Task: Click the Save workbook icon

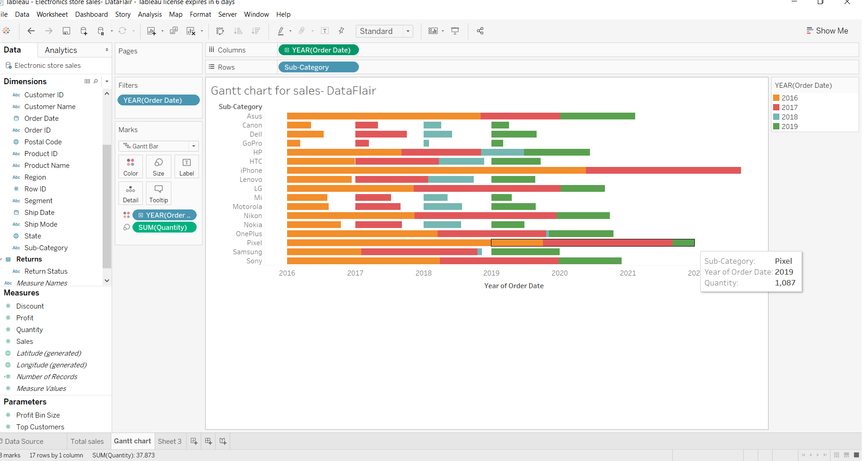Action: pos(66,31)
